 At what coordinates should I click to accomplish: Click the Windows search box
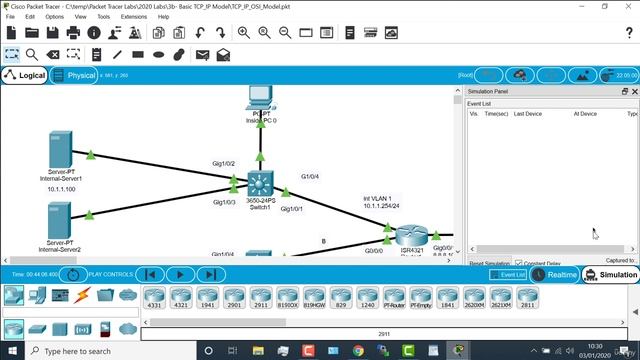click(111, 351)
